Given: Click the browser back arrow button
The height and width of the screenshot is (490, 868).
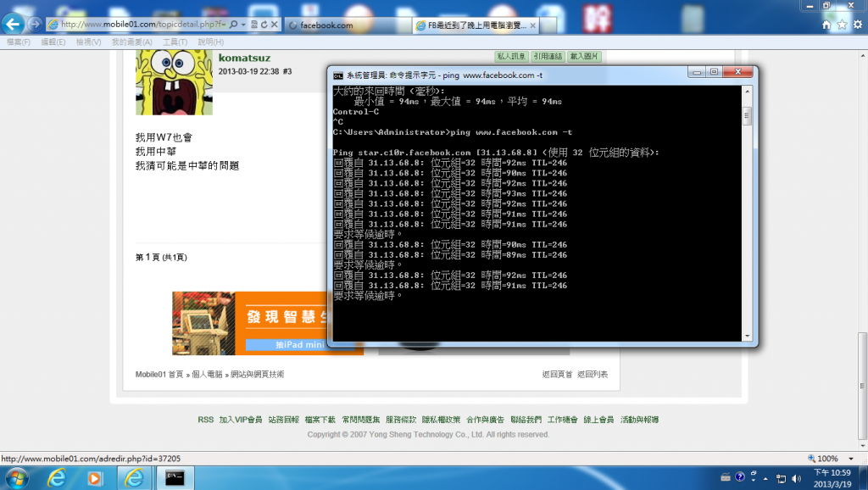Looking at the screenshot, I should [x=13, y=24].
